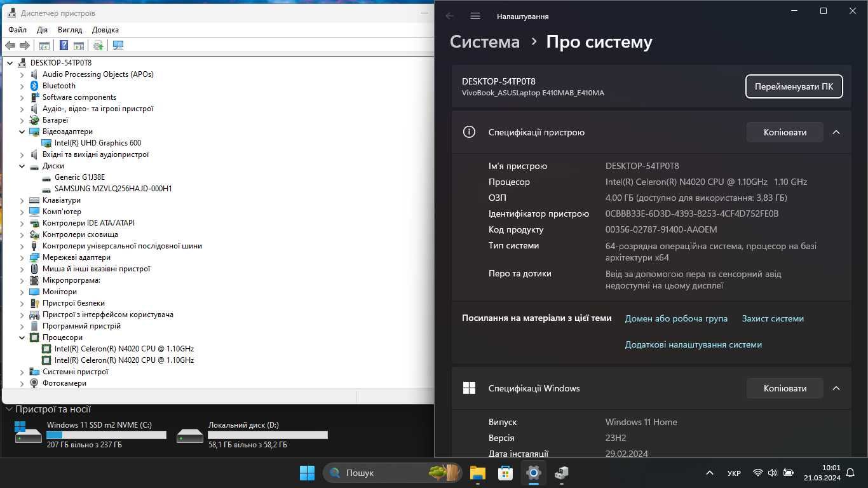Screen dimensions: 868x488
Task: Open the Windows Start menu
Action: click(307, 473)
